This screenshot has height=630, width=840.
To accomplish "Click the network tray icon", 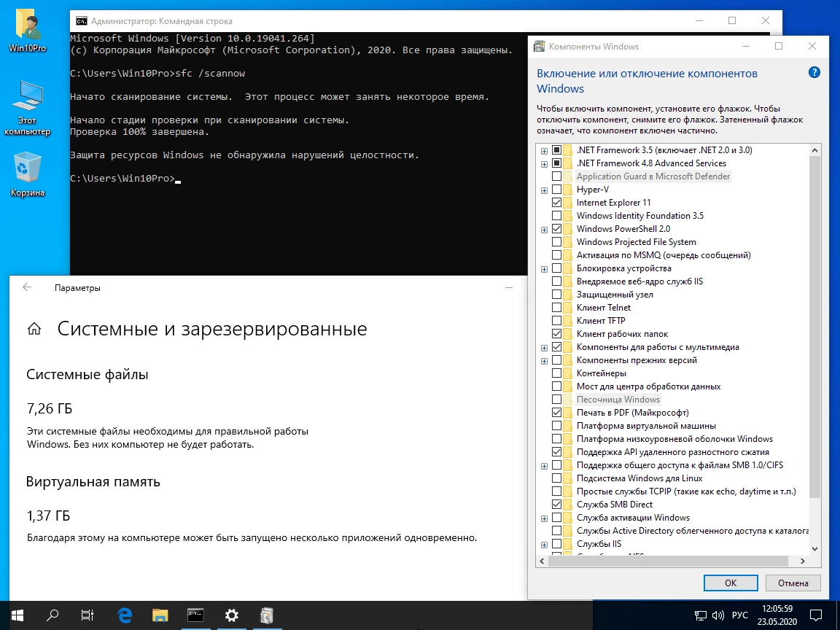I will click(x=700, y=615).
